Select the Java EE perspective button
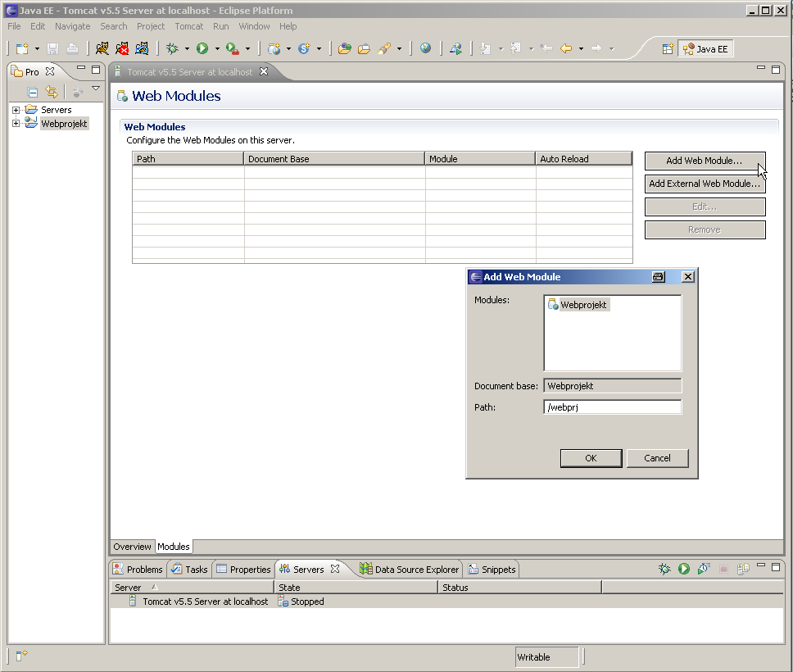Viewport: 793px width, 672px height. [705, 49]
